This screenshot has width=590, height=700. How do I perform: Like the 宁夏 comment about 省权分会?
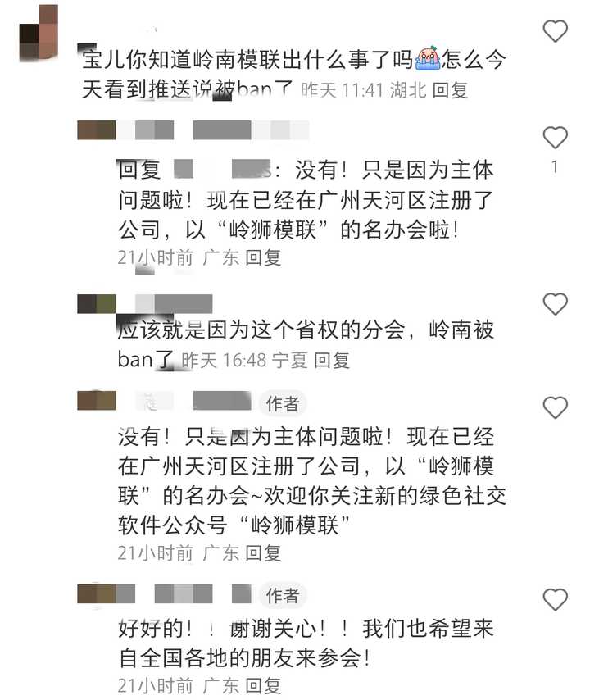[555, 303]
